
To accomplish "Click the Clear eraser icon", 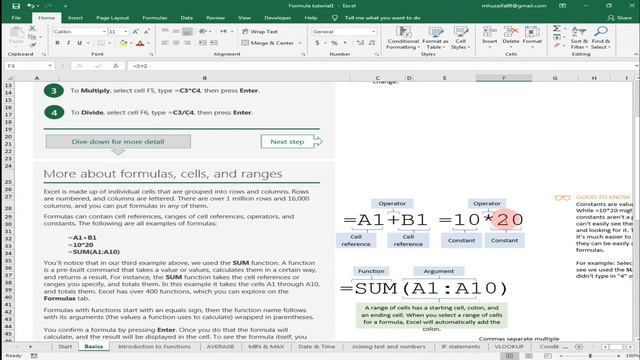I will coord(557,45).
